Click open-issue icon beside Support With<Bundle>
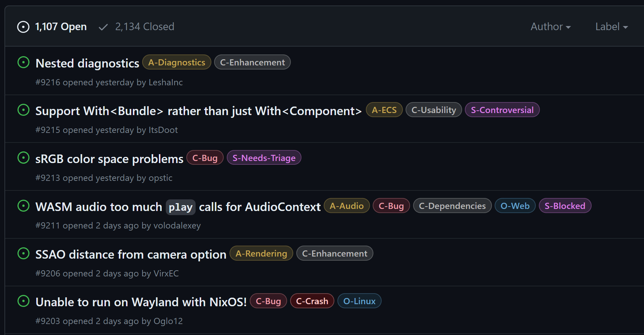The image size is (644, 335). tap(23, 110)
